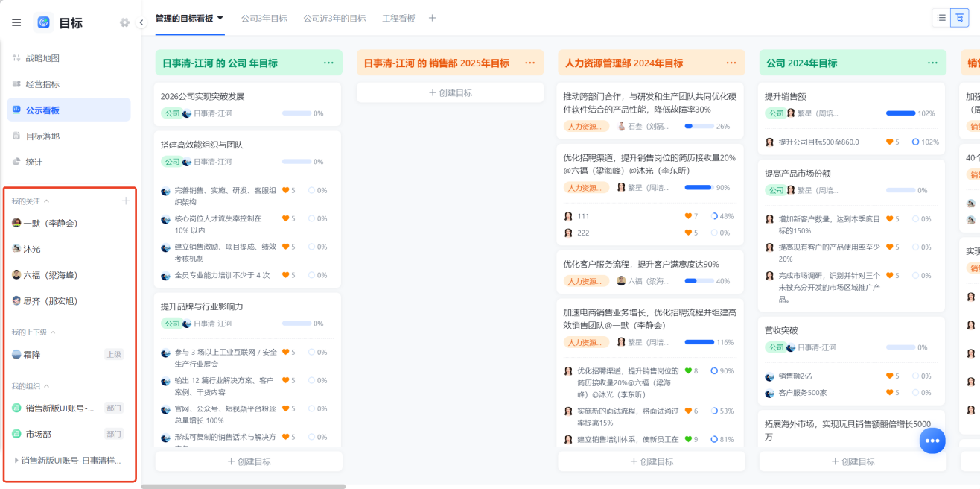
Task: Open settings gear next to 目标
Action: tap(124, 22)
